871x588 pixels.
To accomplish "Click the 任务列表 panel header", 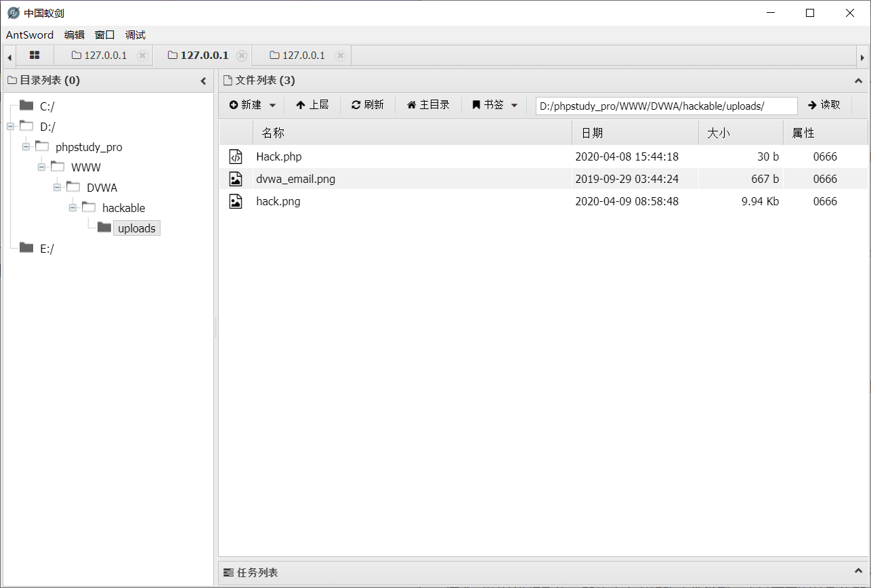I will (543, 573).
